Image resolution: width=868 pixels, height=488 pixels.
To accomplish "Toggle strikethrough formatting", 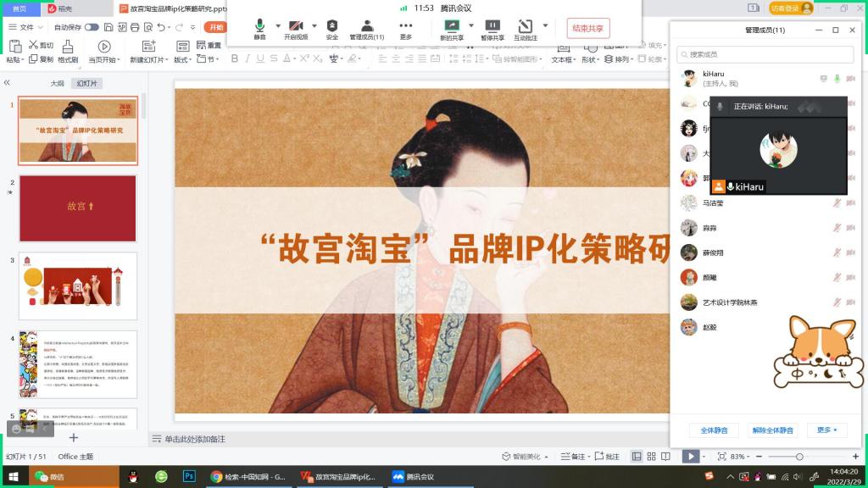I will (274, 58).
